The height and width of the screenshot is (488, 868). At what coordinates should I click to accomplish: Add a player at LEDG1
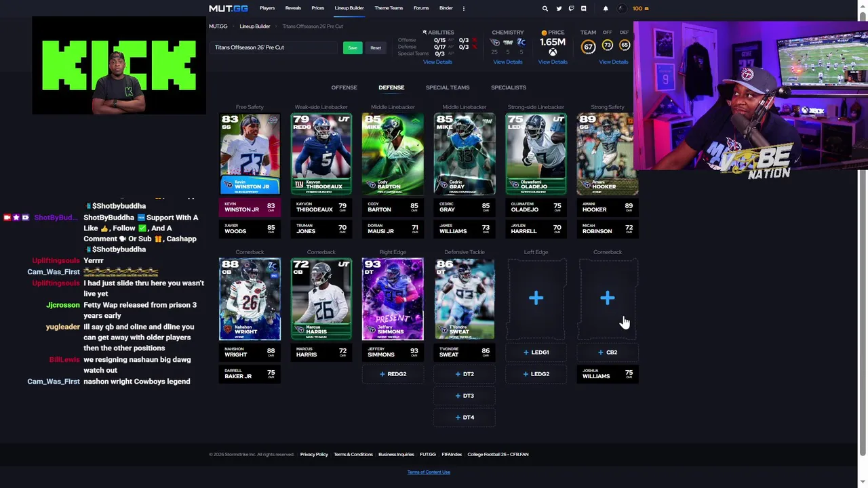pyautogui.click(x=536, y=352)
